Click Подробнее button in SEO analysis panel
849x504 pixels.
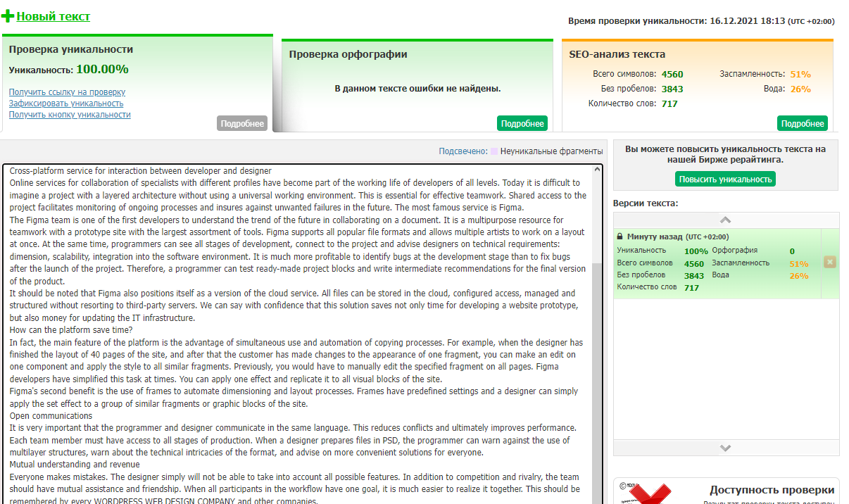coord(803,123)
